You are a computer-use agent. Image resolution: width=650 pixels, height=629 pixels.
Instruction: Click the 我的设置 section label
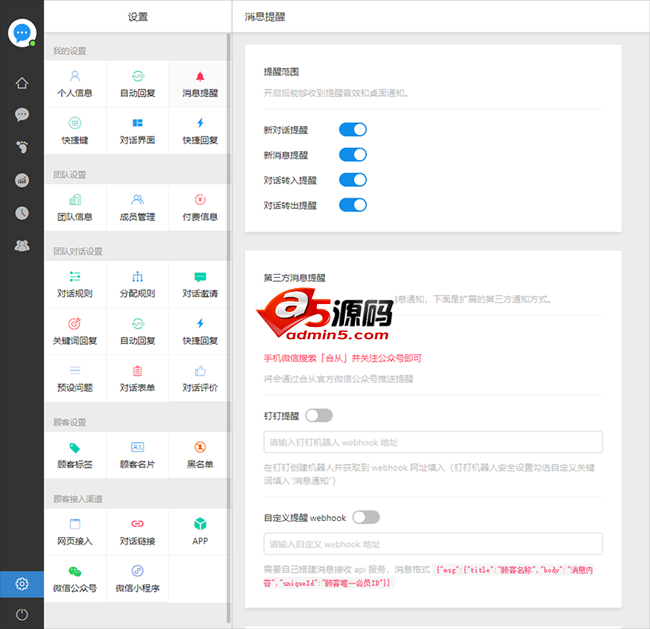coord(69,51)
